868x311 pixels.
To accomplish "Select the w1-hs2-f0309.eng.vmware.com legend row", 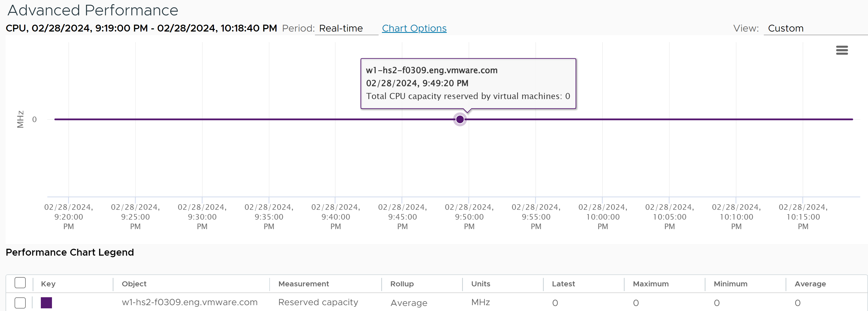I will click(437, 302).
